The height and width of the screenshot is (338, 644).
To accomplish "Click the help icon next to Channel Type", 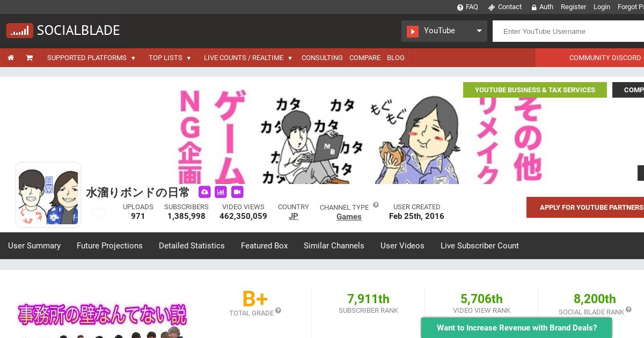I will 376,205.
